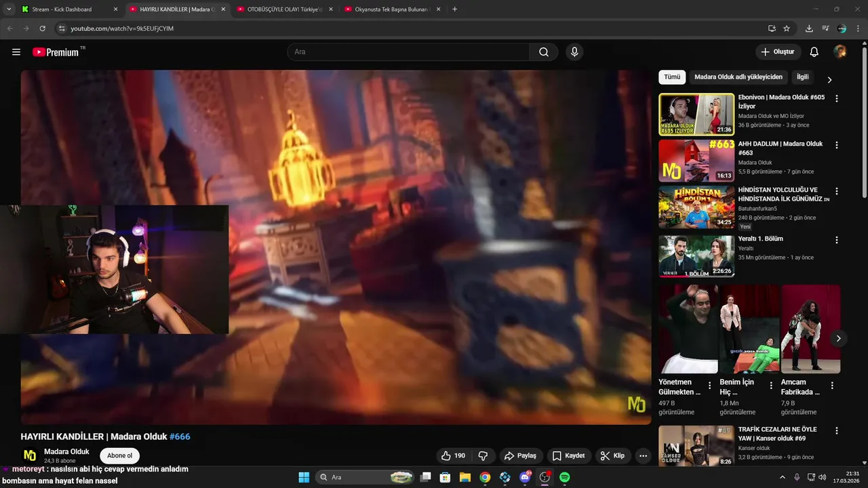The width and height of the screenshot is (868, 488).
Task: Open Benim İçin Hiç short thumbnail
Action: (x=749, y=329)
